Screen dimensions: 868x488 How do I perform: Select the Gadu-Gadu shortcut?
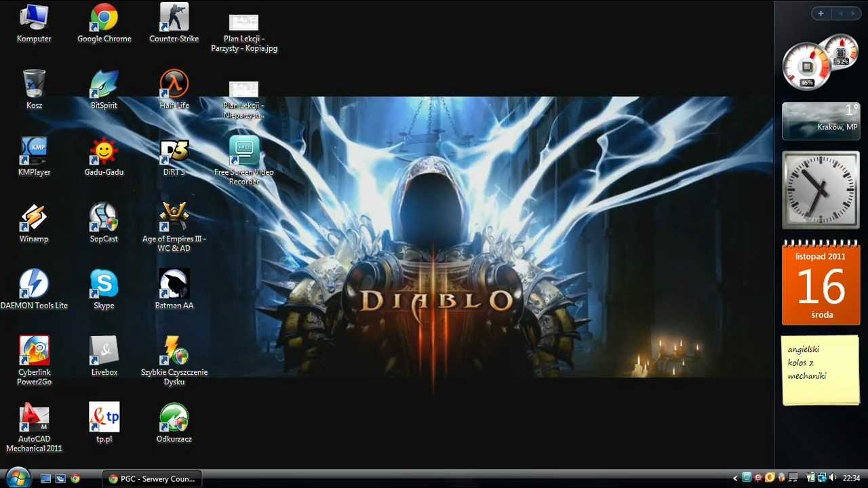[x=104, y=157]
